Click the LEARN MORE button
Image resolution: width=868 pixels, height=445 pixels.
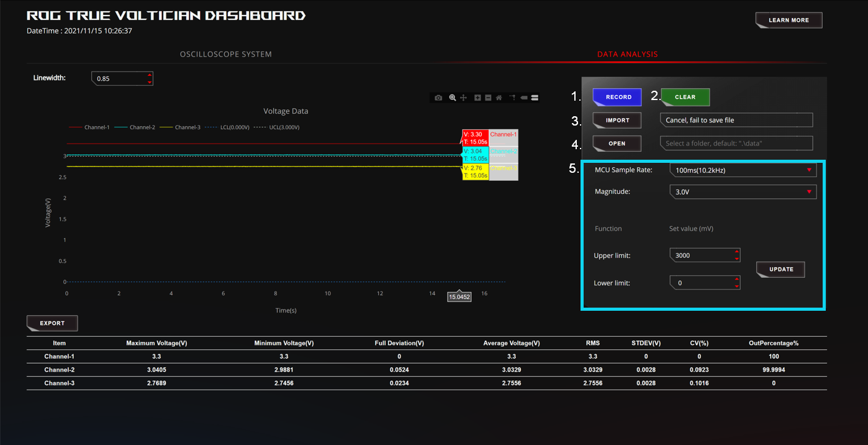[x=789, y=20]
